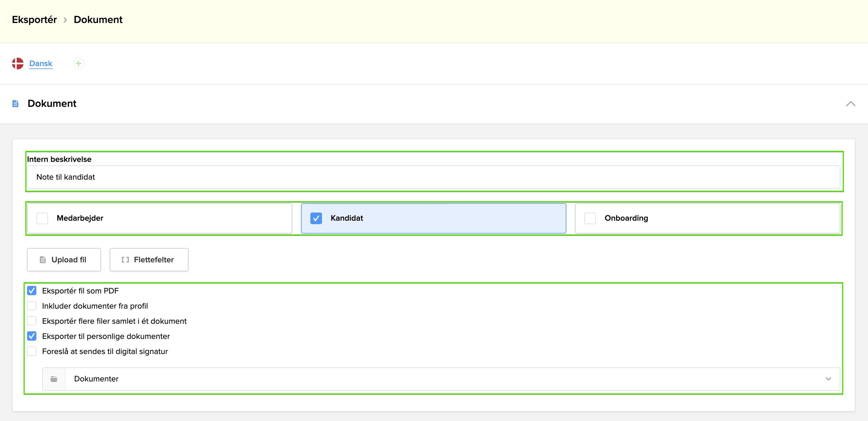Click the blue document icon beside Dokument heading
The height and width of the screenshot is (421, 868).
pyautogui.click(x=15, y=104)
